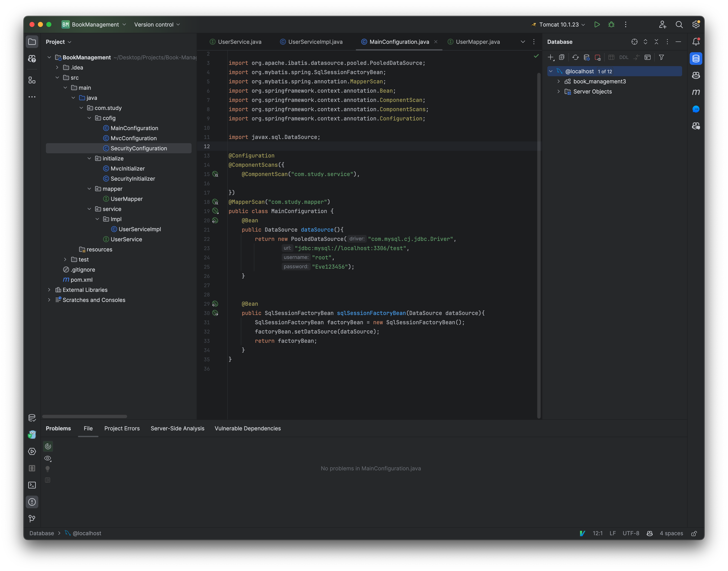Toggle quick-fix bulb preview in Problems panel
728x571 pixels.
(x=48, y=469)
